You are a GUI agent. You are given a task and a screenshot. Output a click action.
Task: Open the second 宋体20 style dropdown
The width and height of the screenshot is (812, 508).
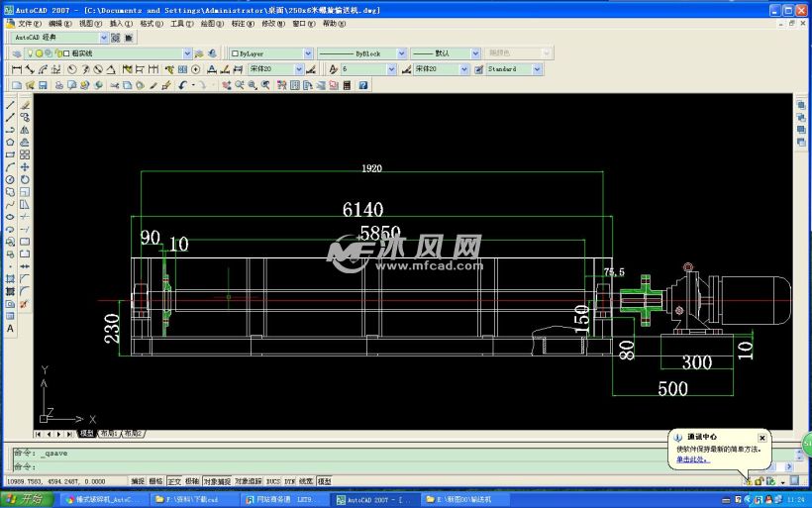[x=464, y=69]
